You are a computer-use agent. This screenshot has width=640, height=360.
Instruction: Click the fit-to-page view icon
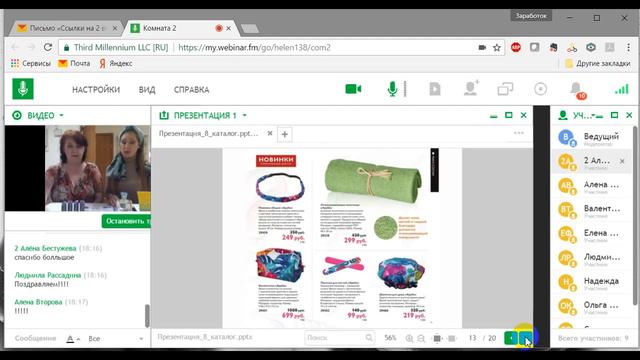pyautogui.click(x=437, y=338)
